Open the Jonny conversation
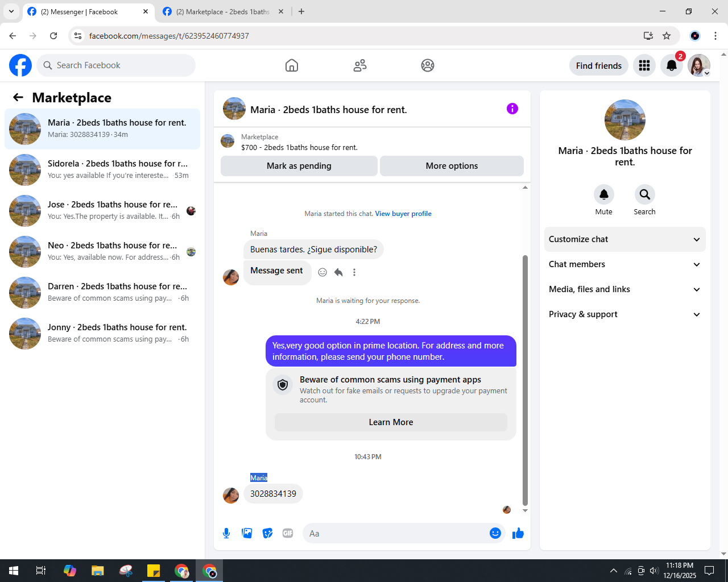This screenshot has height=582, width=728. tap(102, 334)
